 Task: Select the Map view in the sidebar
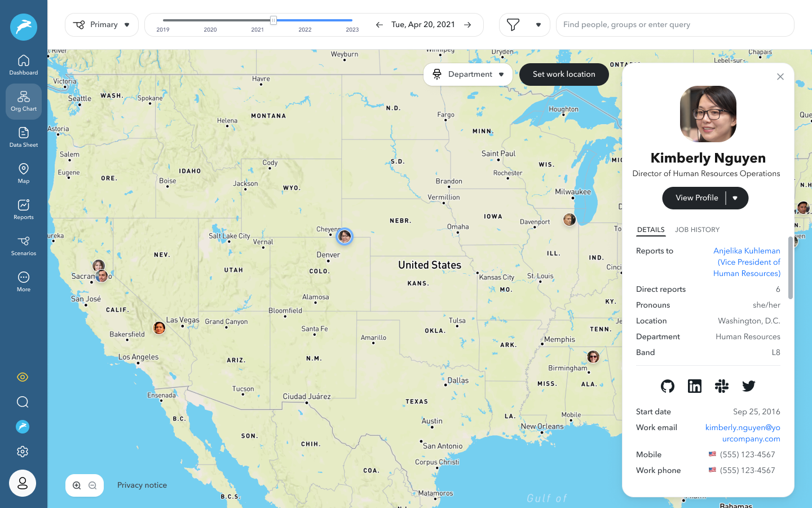coord(23,173)
